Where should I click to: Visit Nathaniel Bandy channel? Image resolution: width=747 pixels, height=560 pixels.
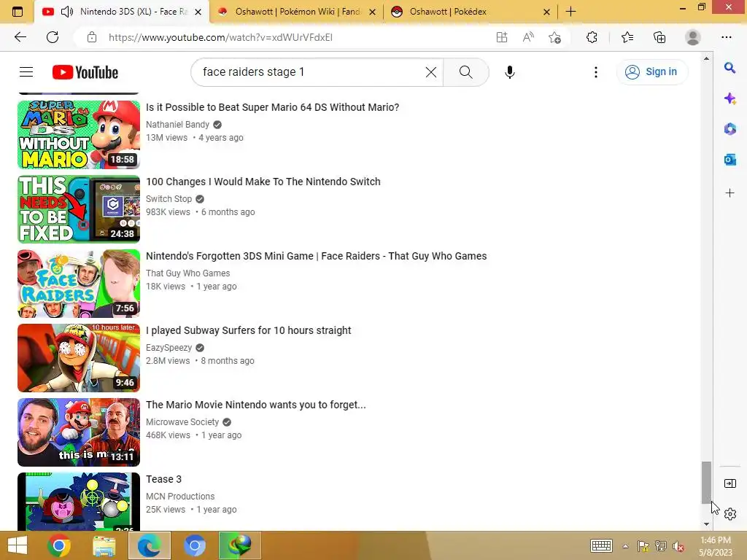tap(178, 124)
